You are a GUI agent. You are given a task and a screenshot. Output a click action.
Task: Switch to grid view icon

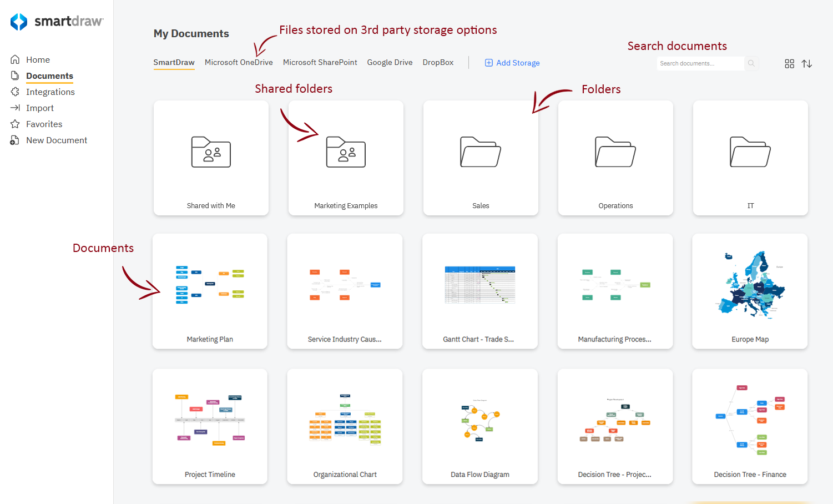click(789, 64)
